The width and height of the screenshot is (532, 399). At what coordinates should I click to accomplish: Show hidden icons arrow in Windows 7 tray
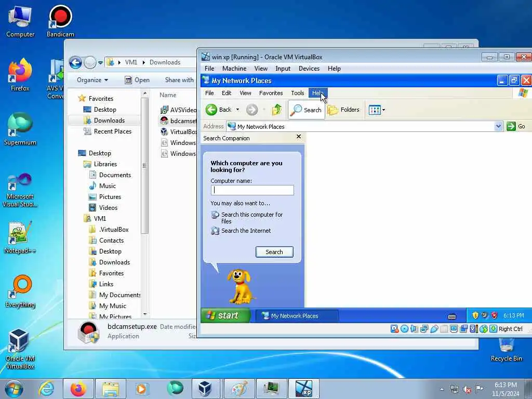(x=442, y=389)
